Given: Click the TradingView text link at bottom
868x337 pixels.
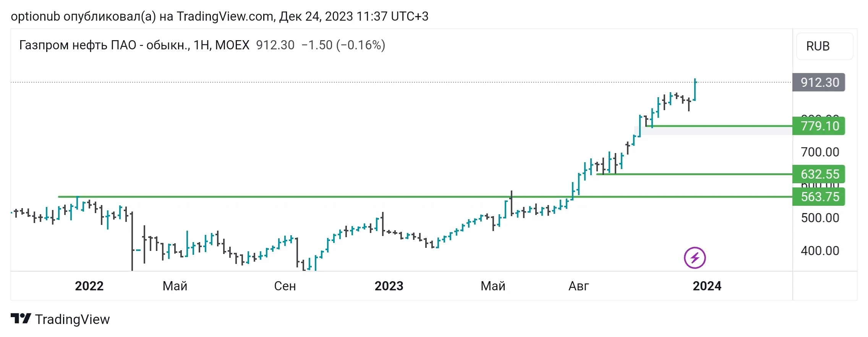Looking at the screenshot, I should 72,319.
